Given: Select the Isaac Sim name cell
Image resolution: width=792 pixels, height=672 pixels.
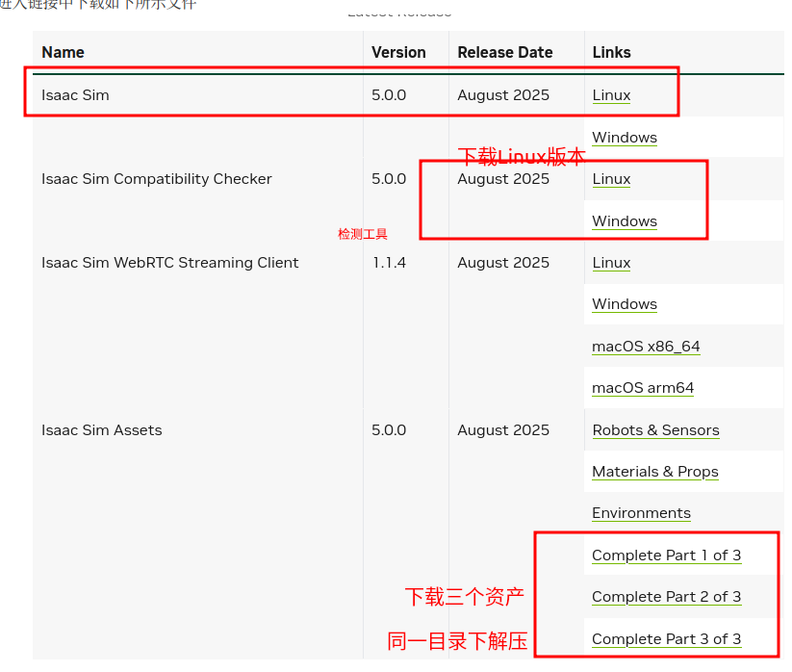Looking at the screenshot, I should click(x=75, y=95).
